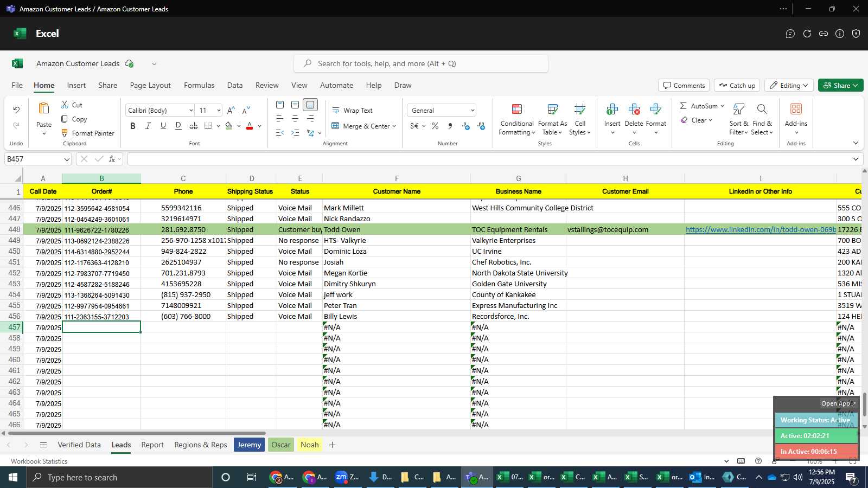Open the Page Layout tab
Image resolution: width=868 pixels, height=488 pixels.
[x=150, y=85]
